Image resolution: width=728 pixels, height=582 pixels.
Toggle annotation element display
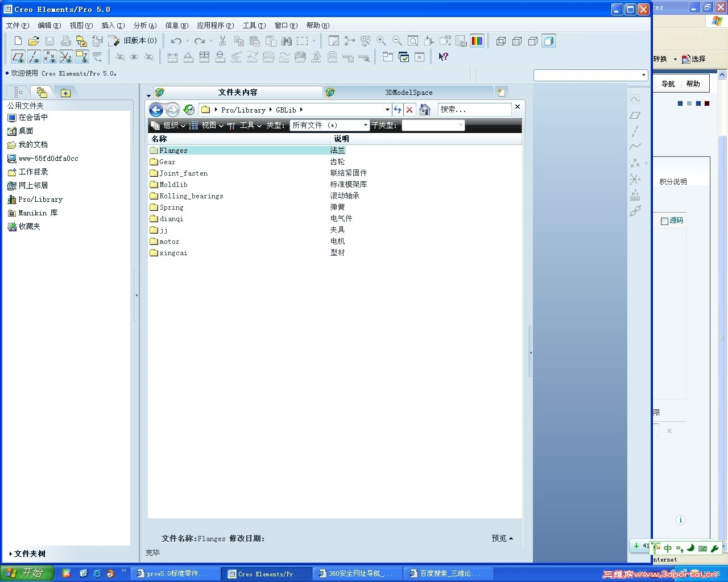pos(82,57)
